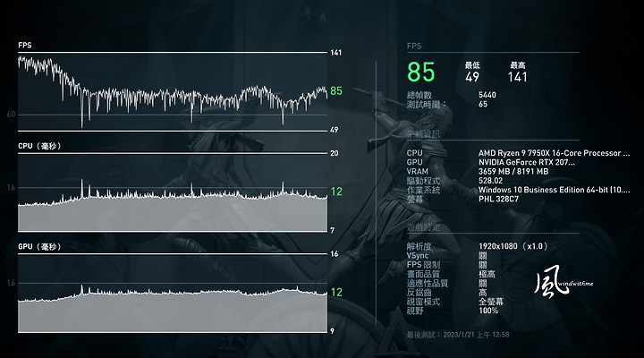Click the average FPS value 85

coord(420,72)
